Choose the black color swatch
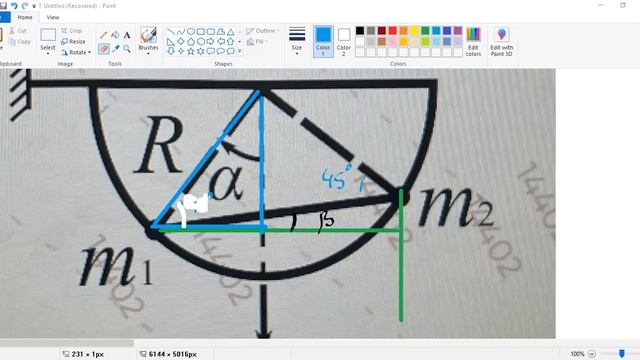 (x=360, y=31)
